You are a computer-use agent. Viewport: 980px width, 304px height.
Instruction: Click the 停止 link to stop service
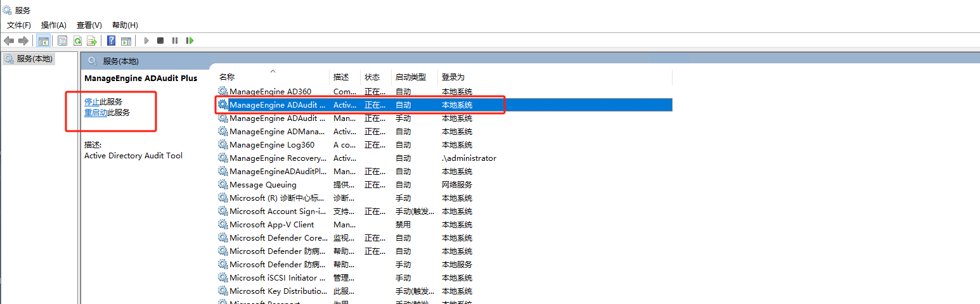(x=92, y=101)
